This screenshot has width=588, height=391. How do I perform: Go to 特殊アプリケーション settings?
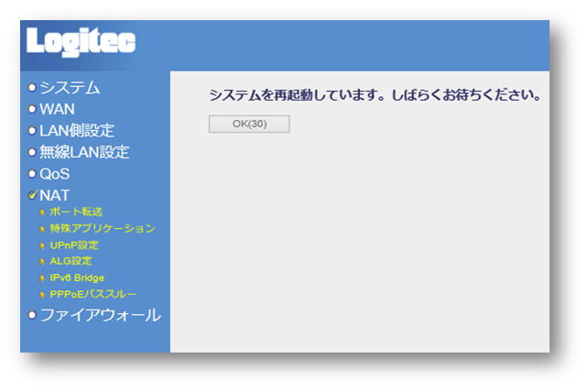point(103,228)
